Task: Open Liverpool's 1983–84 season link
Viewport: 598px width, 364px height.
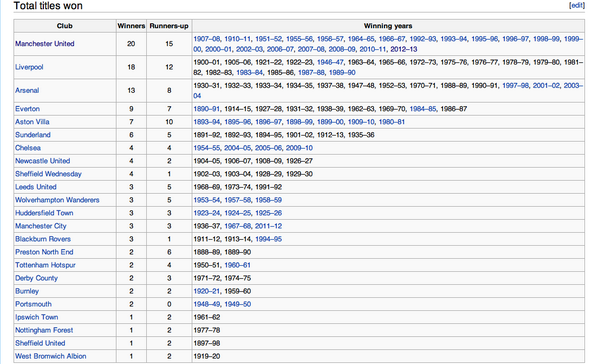Action: (x=249, y=72)
